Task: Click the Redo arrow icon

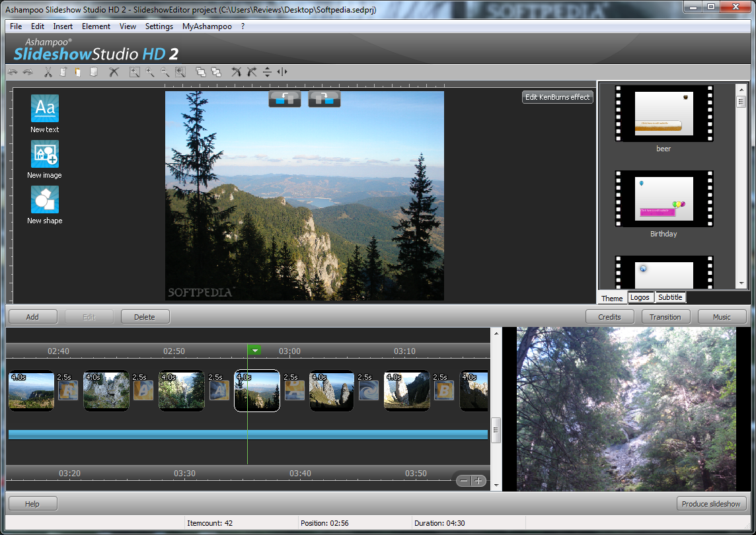Action: coord(28,72)
